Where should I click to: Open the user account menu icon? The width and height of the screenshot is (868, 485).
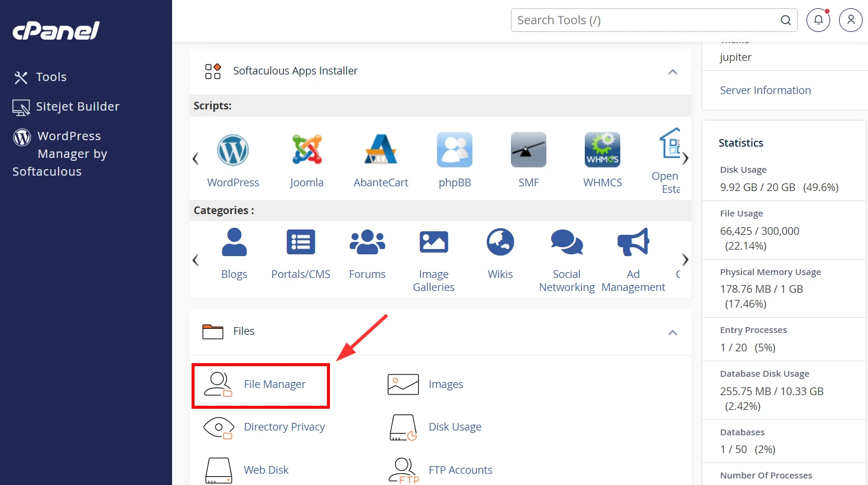(851, 20)
